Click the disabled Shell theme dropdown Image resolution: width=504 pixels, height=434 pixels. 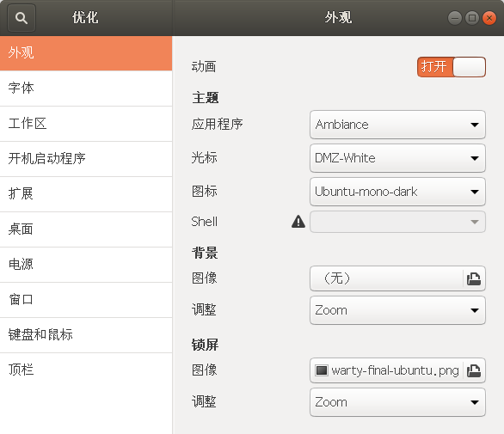tap(397, 222)
